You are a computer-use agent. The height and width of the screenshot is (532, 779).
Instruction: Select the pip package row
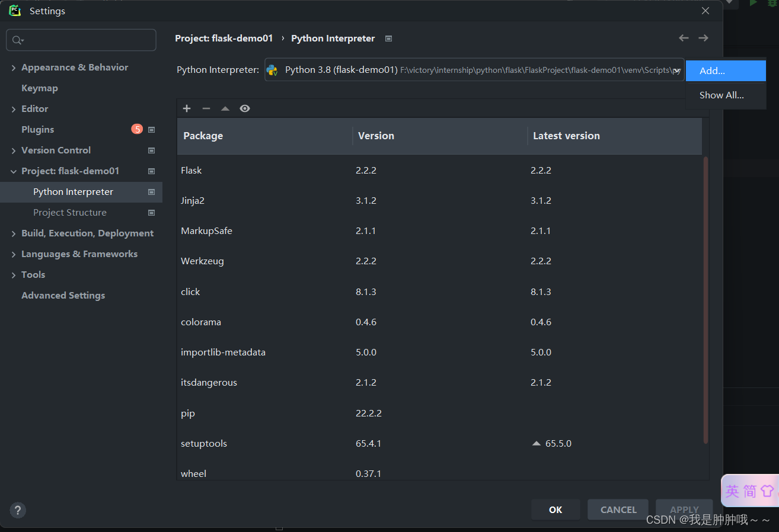point(439,413)
